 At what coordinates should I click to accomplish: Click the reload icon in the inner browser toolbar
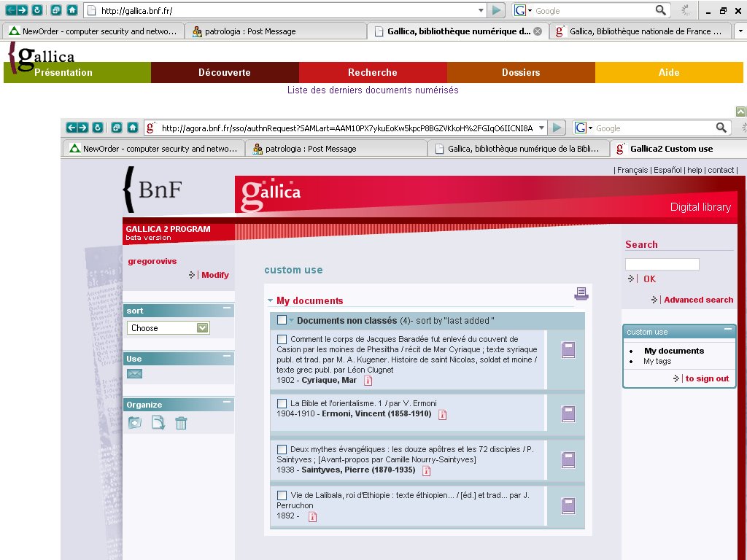click(98, 127)
